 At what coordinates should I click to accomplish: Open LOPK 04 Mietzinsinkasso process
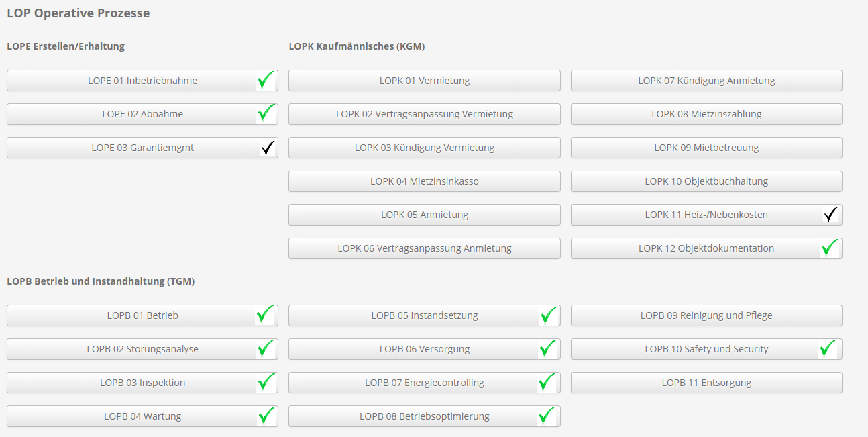tap(425, 181)
